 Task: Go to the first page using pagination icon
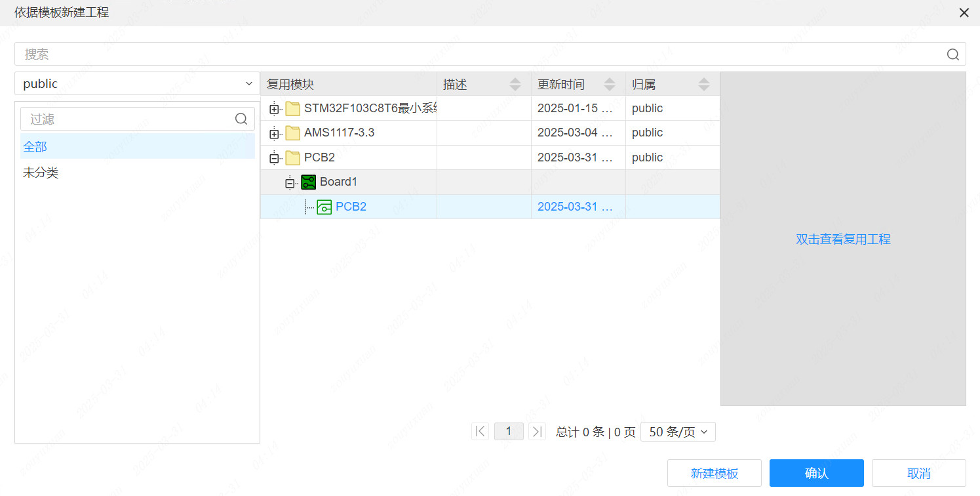click(x=480, y=432)
